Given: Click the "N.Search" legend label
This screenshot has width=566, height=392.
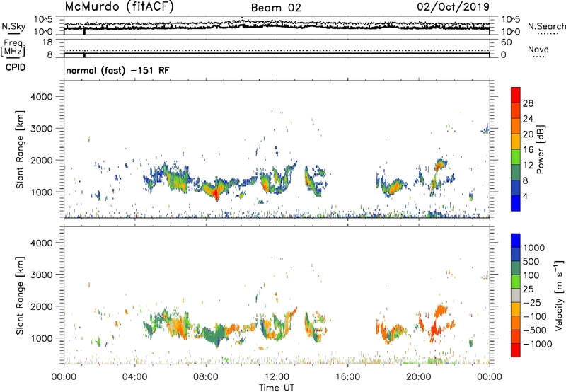Looking at the screenshot, I should tap(546, 26).
